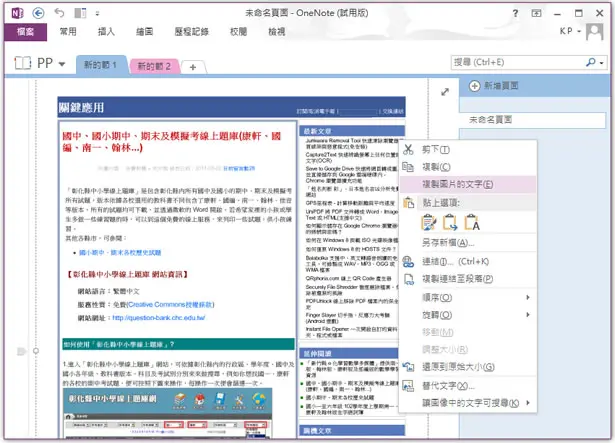Choose the Merge Formatting paste option icon
The width and height of the screenshot is (615, 443).
(450, 222)
